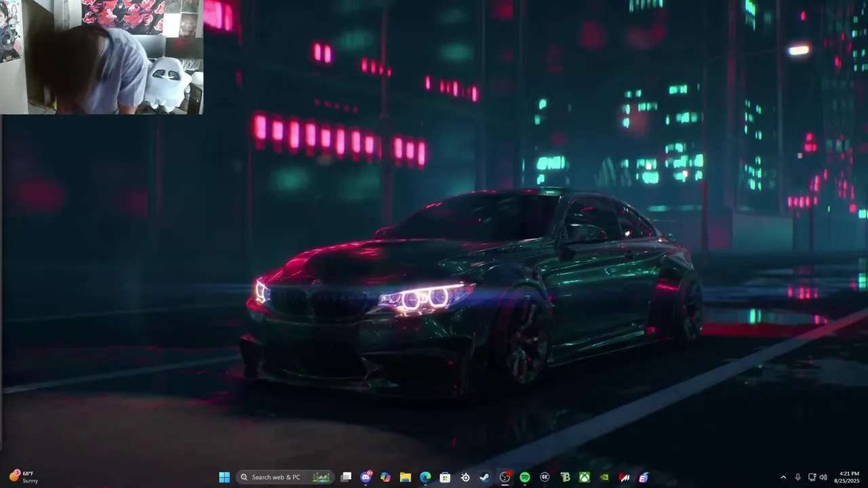Open the 4K downloader app icon
This screenshot has width=868, height=488.
coord(545,477)
